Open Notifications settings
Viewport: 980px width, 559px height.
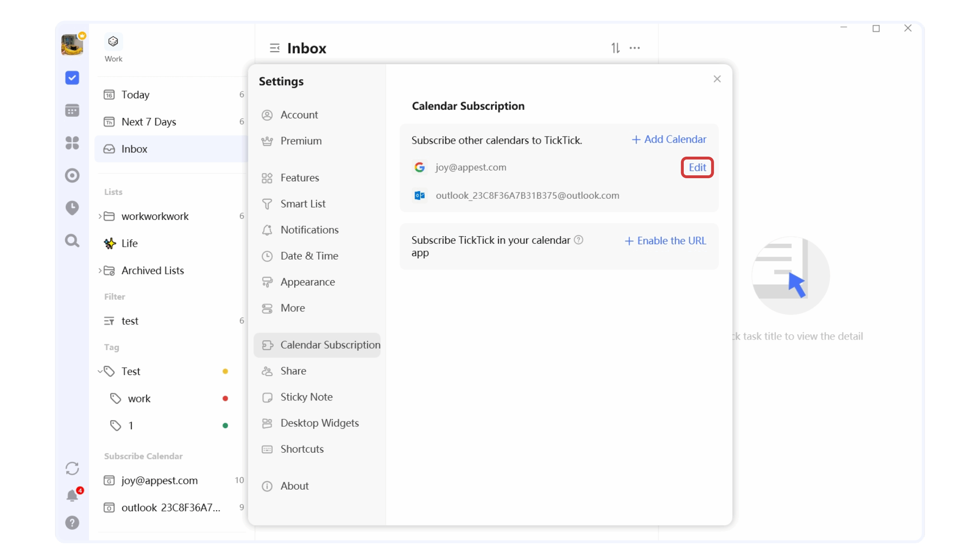pyautogui.click(x=317, y=230)
